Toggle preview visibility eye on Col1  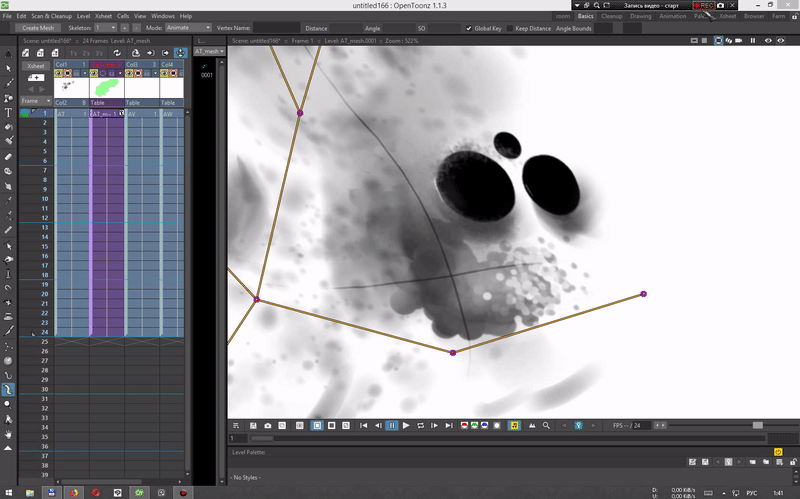click(59, 73)
